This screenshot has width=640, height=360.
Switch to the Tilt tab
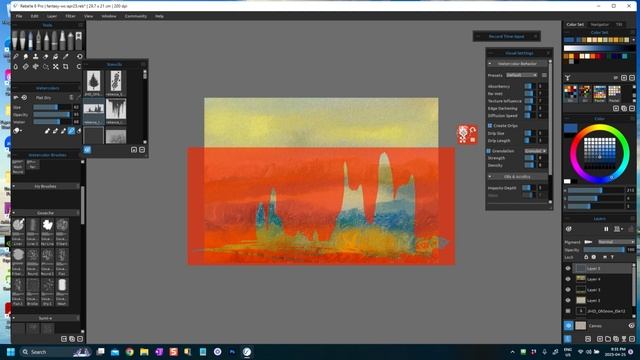[x=619, y=24]
